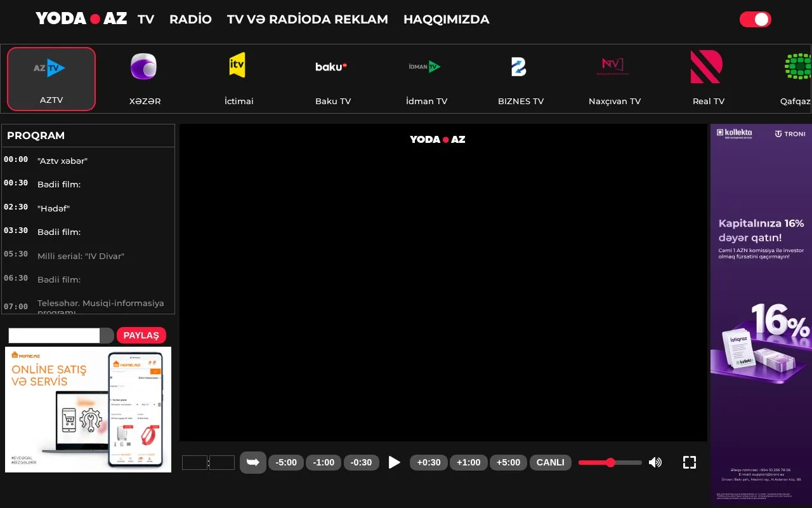Screen dimensions: 812x508
Task: Open the RADİO menu
Action: (x=190, y=19)
